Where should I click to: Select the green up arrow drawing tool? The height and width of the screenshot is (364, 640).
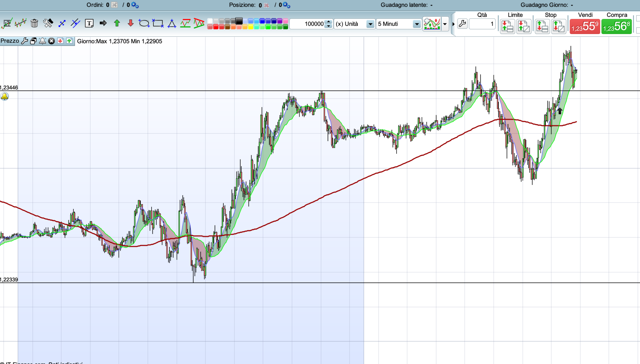pos(117,23)
